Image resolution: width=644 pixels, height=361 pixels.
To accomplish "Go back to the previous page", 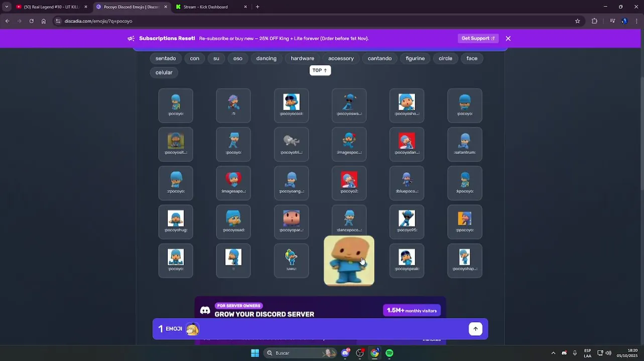I will pyautogui.click(x=7, y=21).
